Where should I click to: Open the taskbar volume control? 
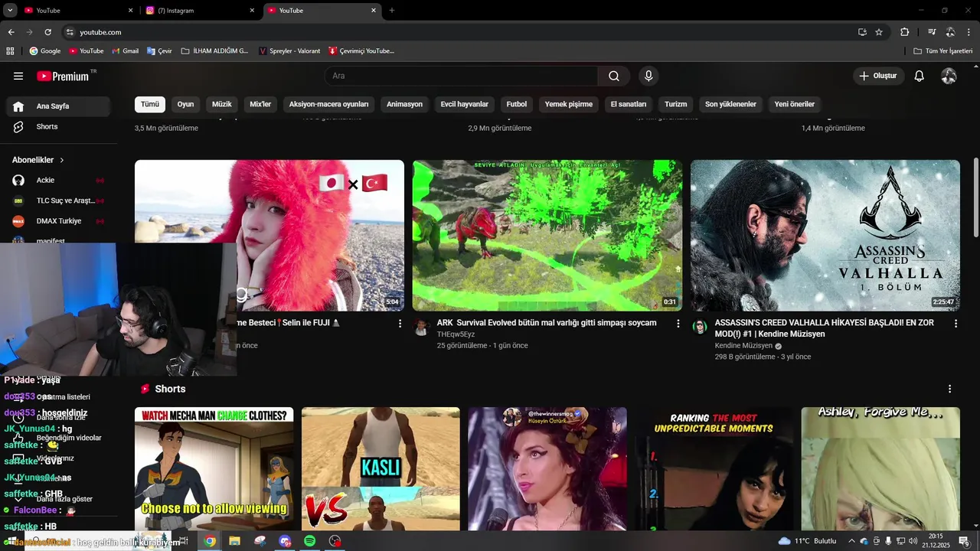(x=913, y=541)
